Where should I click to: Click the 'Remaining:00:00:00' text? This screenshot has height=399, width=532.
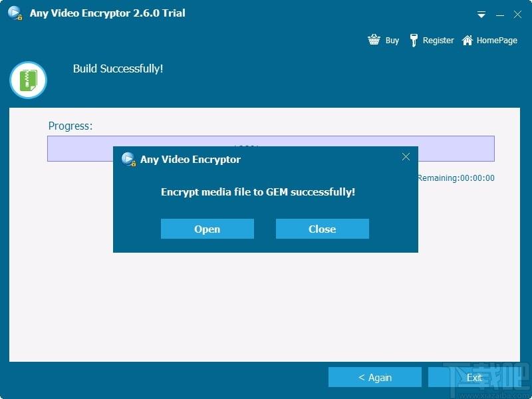click(x=456, y=178)
